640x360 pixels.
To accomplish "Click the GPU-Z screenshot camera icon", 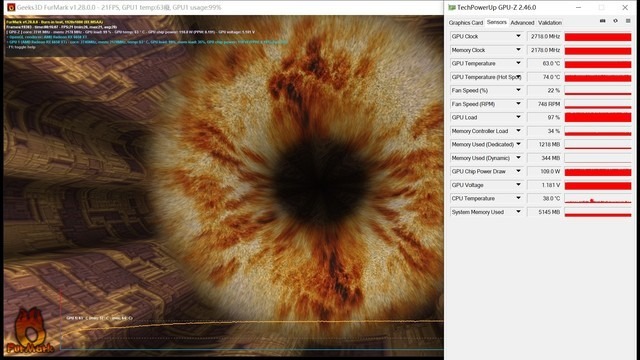I will coord(602,21).
